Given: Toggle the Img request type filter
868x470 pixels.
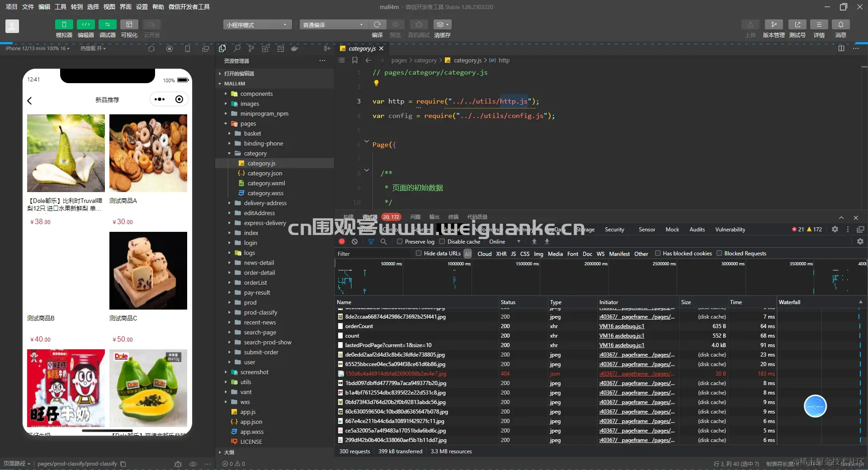Looking at the screenshot, I should [x=538, y=254].
